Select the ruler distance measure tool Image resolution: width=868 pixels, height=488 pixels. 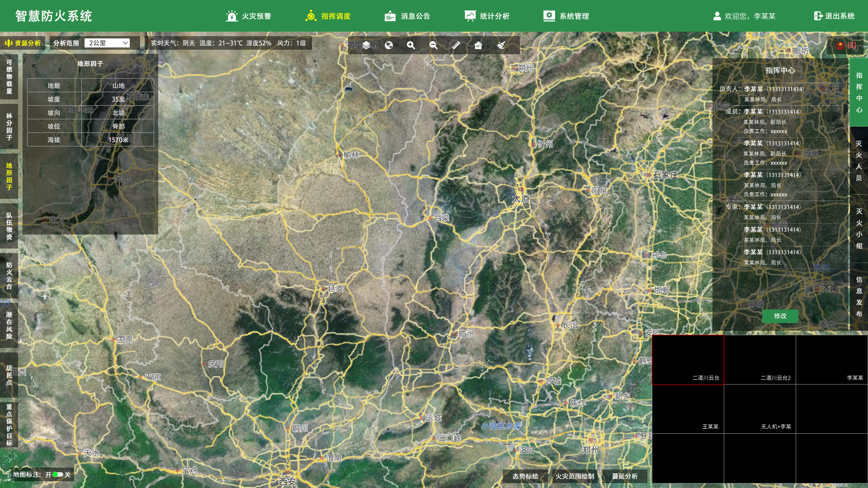[456, 45]
